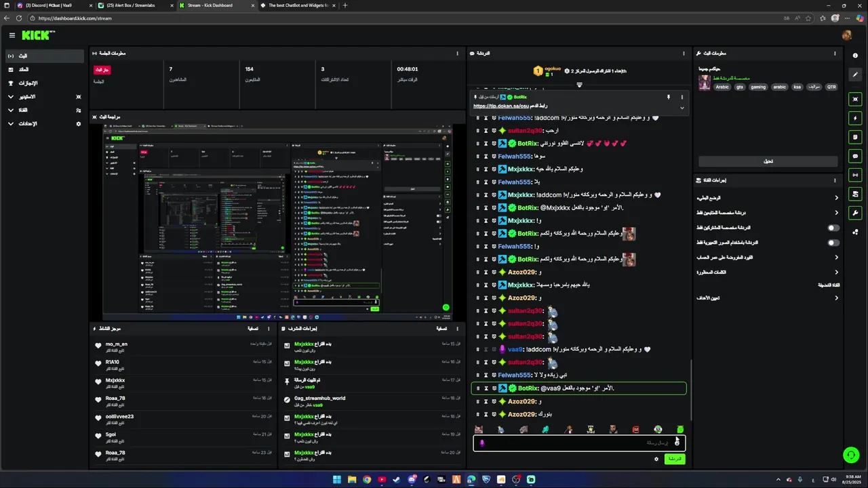Screen dimensions: 868x488
Task: Click the info icon in the right toolbar
Action: coord(855,56)
